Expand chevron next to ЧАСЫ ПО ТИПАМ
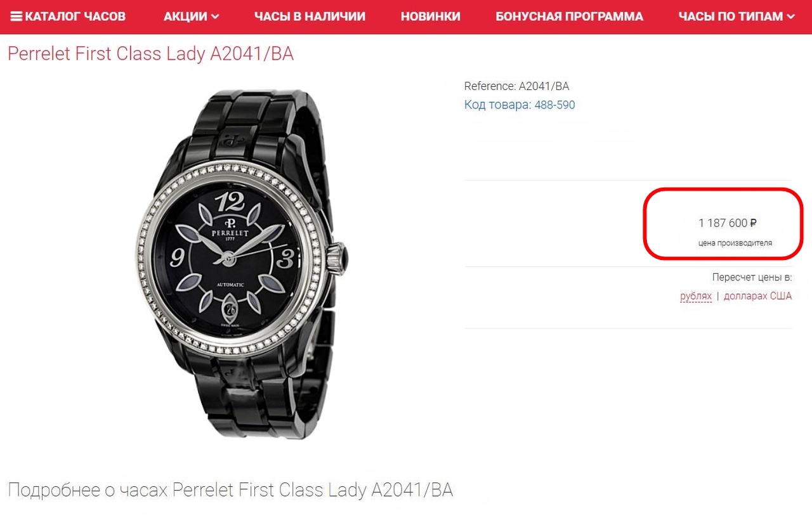Screen dimensions: 812x525 click(791, 17)
